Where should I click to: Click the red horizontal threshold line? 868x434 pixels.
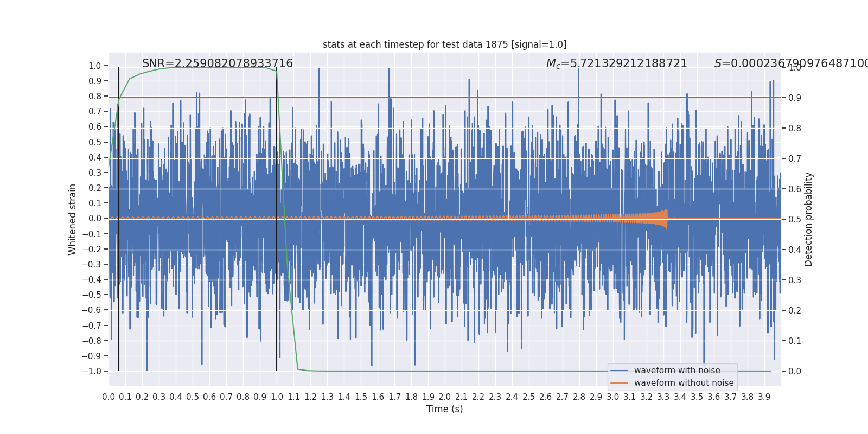[x=444, y=98]
